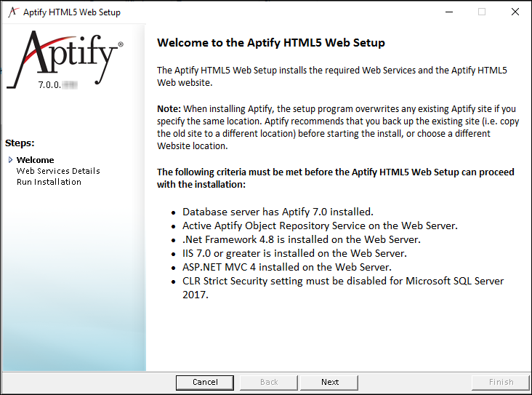Click the Next button
This screenshot has height=395, width=532.
tap(329, 383)
